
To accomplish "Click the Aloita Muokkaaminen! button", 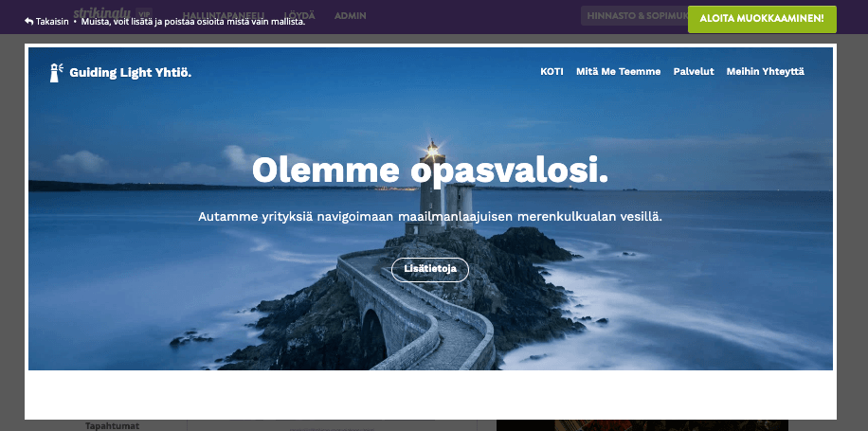I will coord(762,19).
